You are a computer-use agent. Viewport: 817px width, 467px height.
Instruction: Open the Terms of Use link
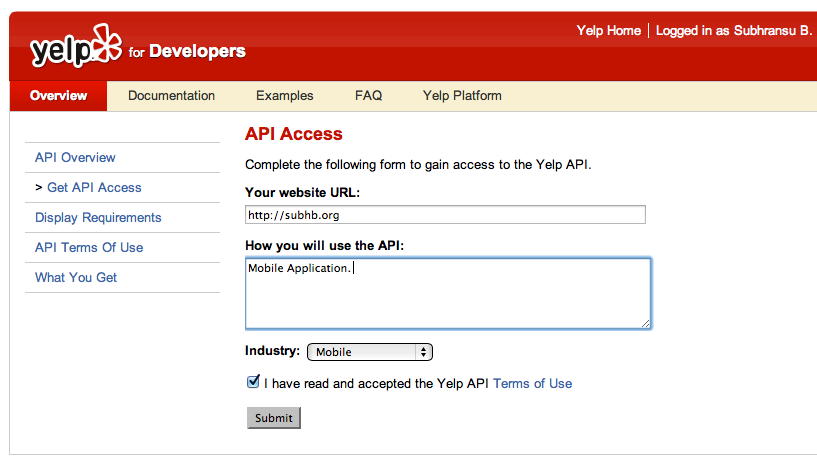coord(533,384)
